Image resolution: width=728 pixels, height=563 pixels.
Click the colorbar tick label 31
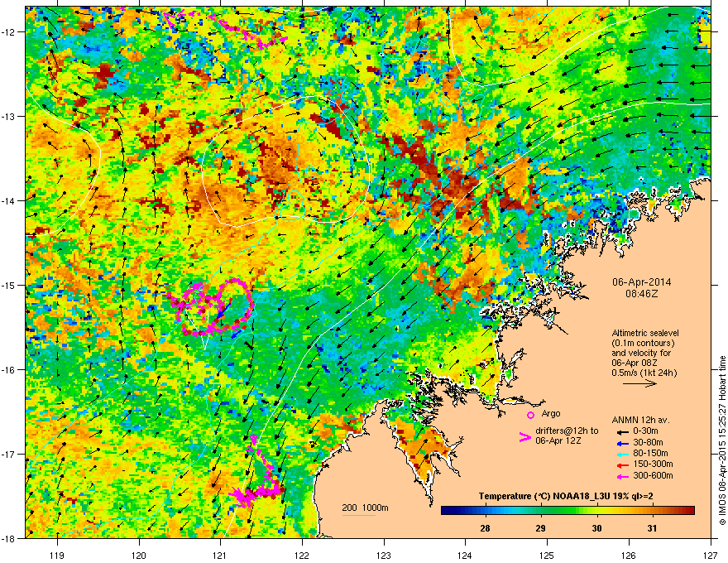(653, 528)
